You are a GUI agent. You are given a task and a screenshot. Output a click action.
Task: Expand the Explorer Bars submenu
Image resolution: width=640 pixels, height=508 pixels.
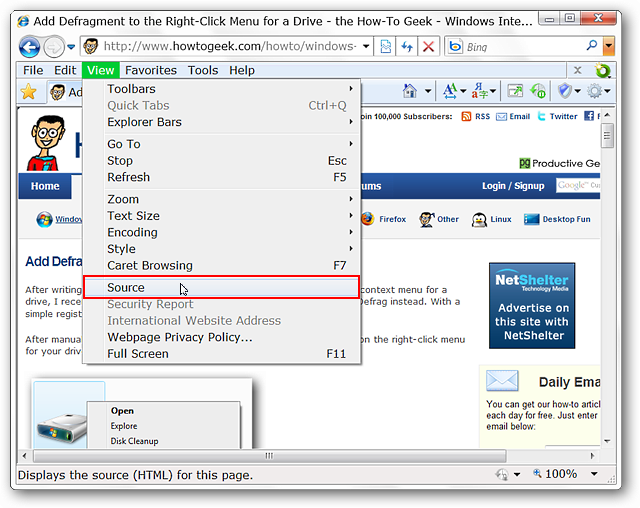pos(222,122)
